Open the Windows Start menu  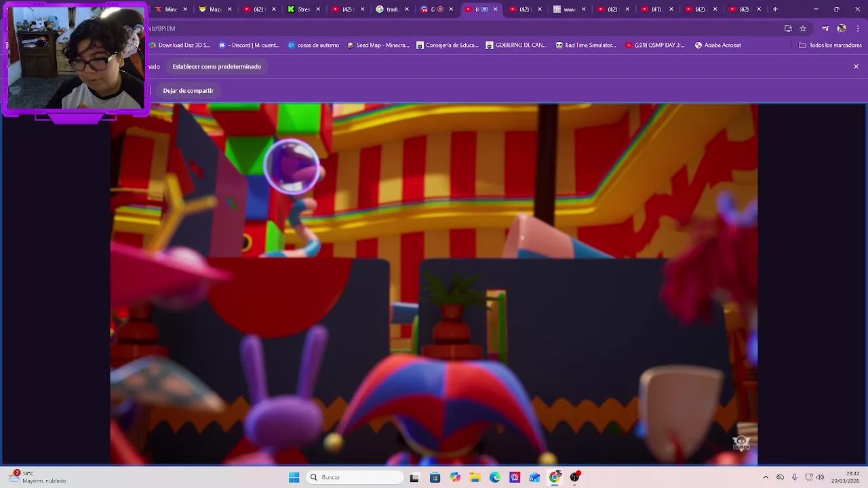click(294, 477)
